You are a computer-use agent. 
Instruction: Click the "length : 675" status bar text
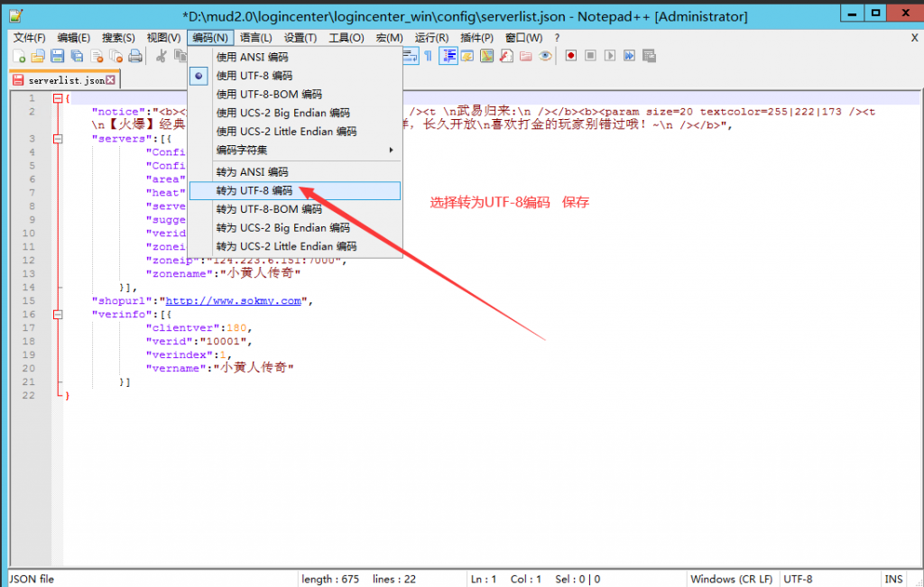pyautogui.click(x=330, y=579)
